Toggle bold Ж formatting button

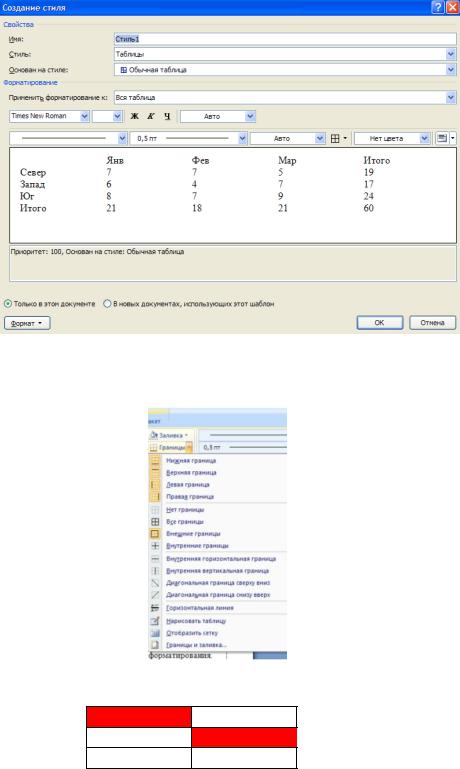point(134,116)
